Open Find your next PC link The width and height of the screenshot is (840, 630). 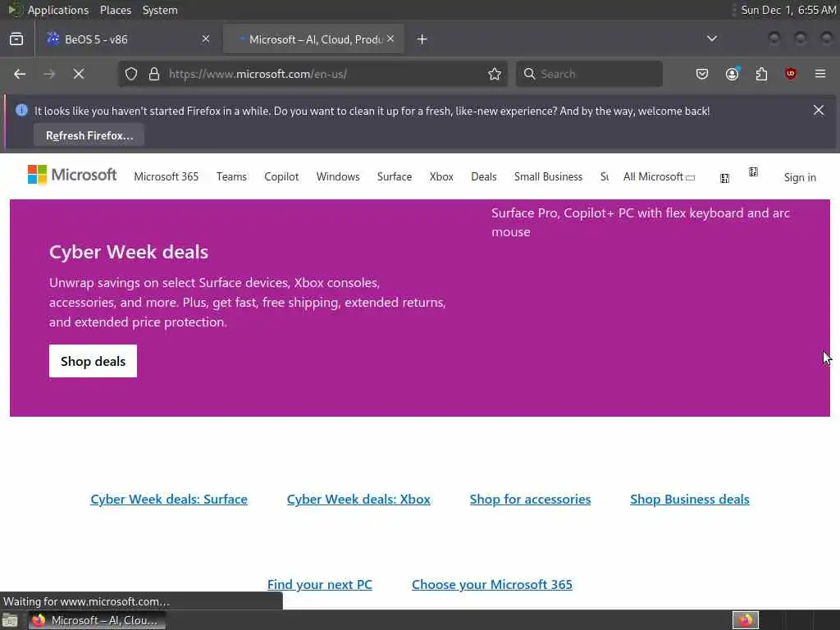coord(319,584)
